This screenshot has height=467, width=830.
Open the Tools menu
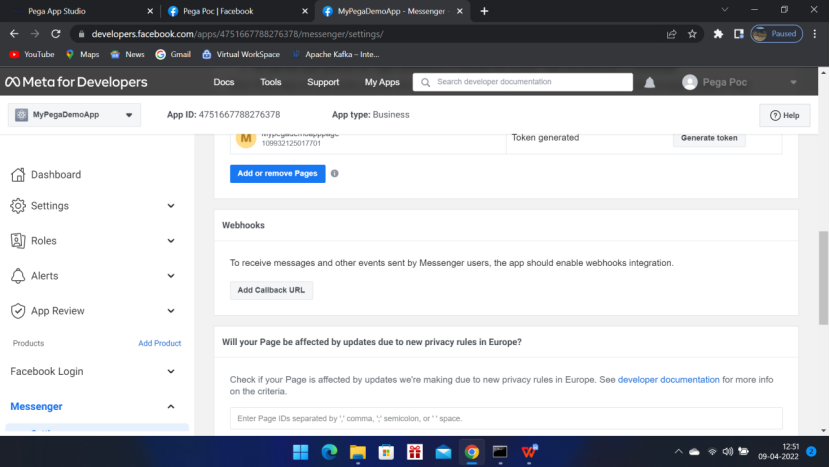click(270, 82)
